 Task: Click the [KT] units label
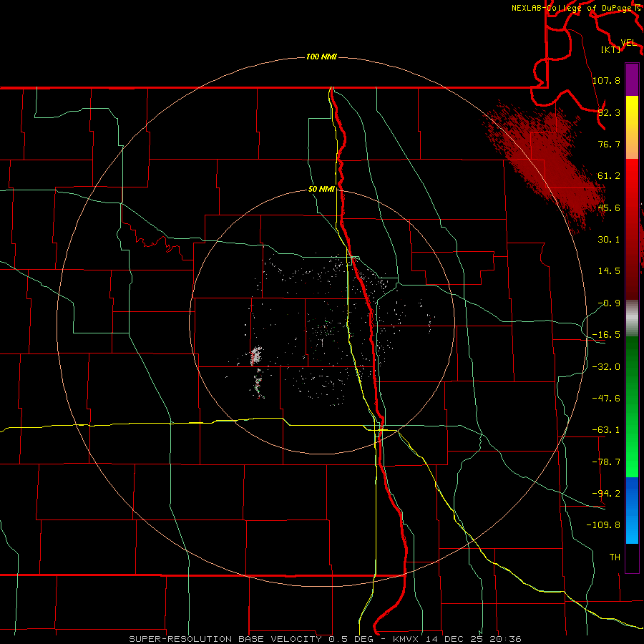point(611,49)
